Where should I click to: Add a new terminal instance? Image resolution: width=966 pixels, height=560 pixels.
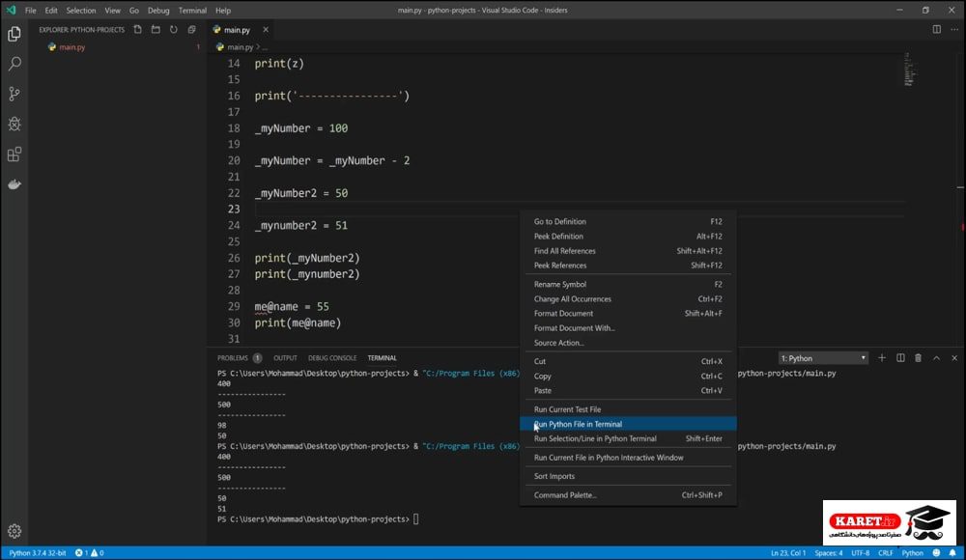click(882, 358)
